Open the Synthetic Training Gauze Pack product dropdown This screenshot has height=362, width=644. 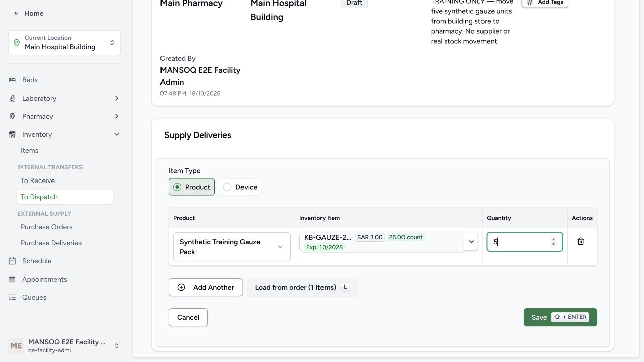click(232, 247)
